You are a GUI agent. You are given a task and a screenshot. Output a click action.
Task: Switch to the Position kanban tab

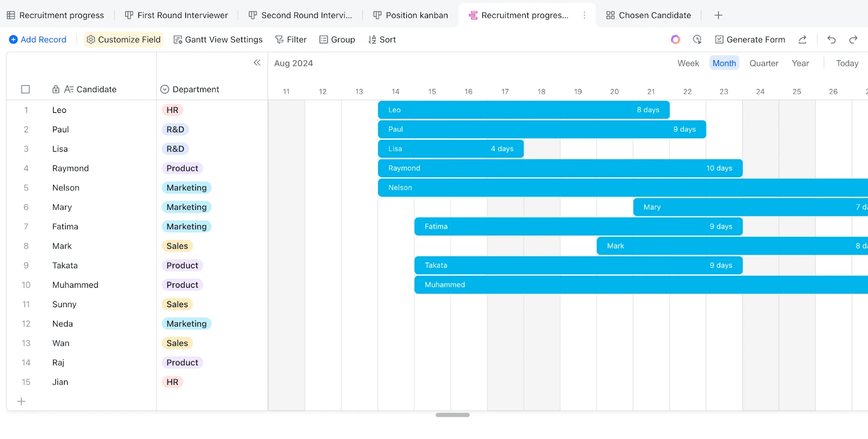tap(411, 15)
